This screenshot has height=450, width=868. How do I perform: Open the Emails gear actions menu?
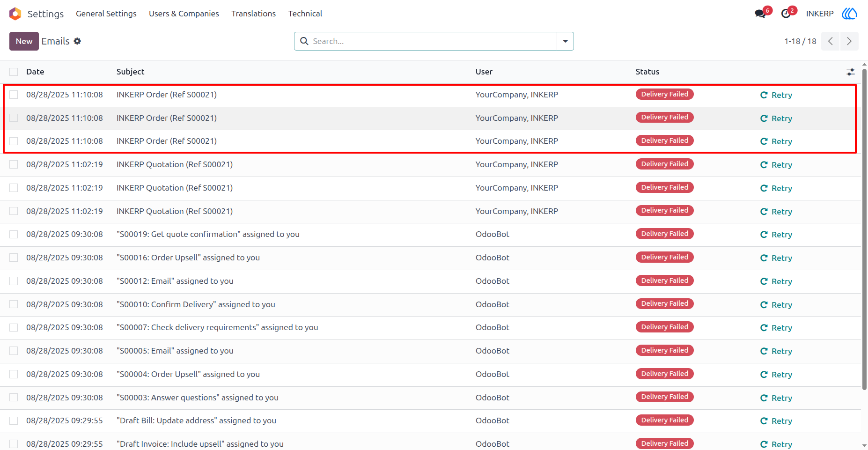click(77, 41)
